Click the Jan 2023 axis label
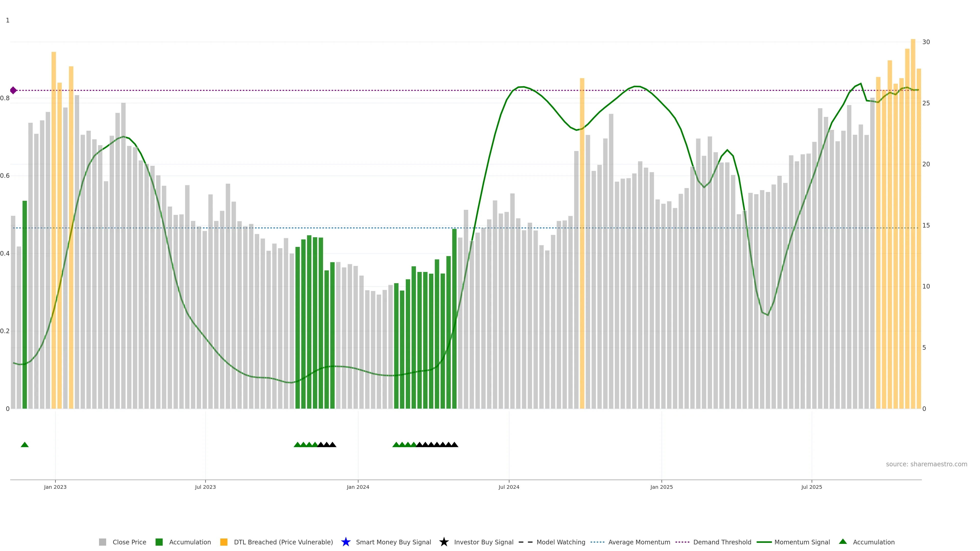The width and height of the screenshot is (980, 551). pyautogui.click(x=55, y=487)
